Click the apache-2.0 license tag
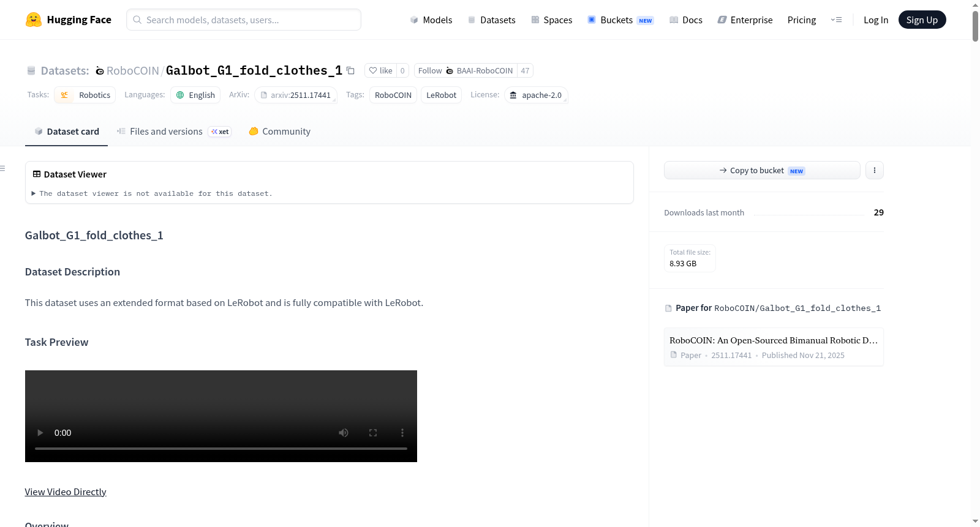980x527 pixels. tap(536, 95)
